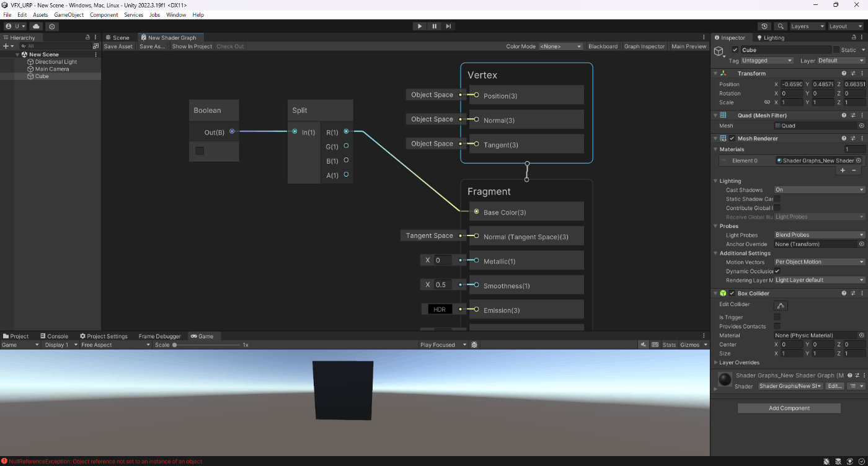Click the red error icon in status bar
This screenshot has height=466, width=868.
[x=4, y=461]
